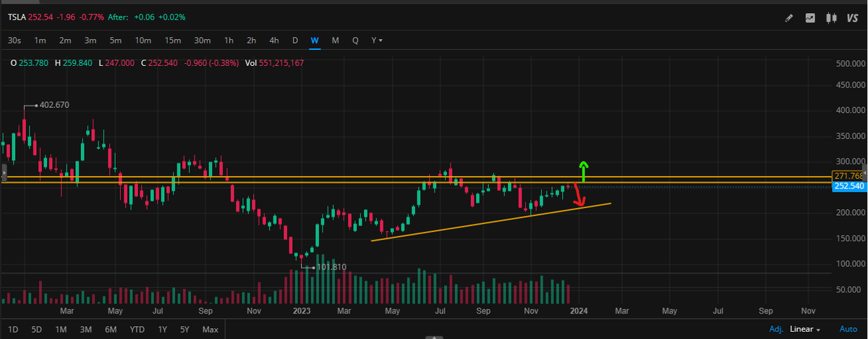868x339 pixels.
Task: Select the 15m interval
Action: point(172,40)
